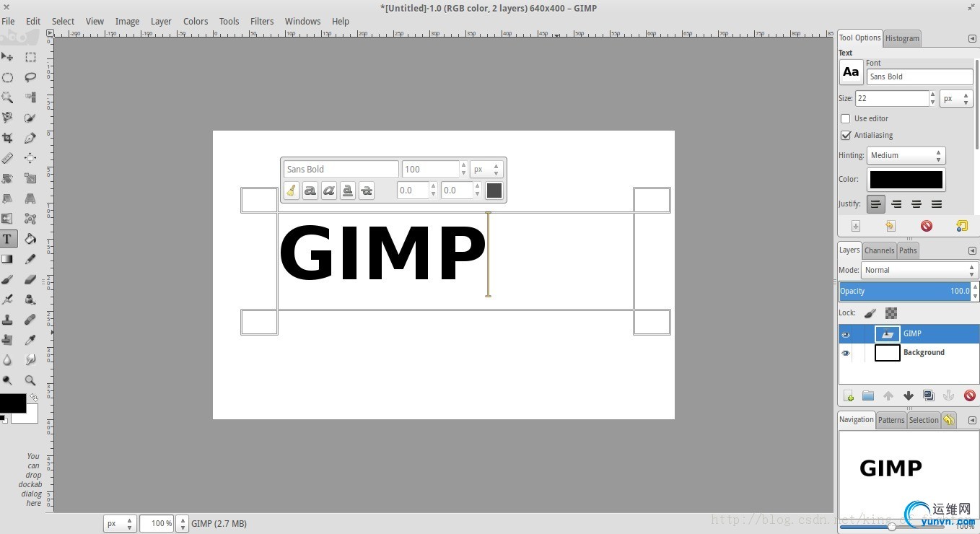
Task: Open the status bar zoom 100% dropdown
Action: pyautogui.click(x=182, y=523)
